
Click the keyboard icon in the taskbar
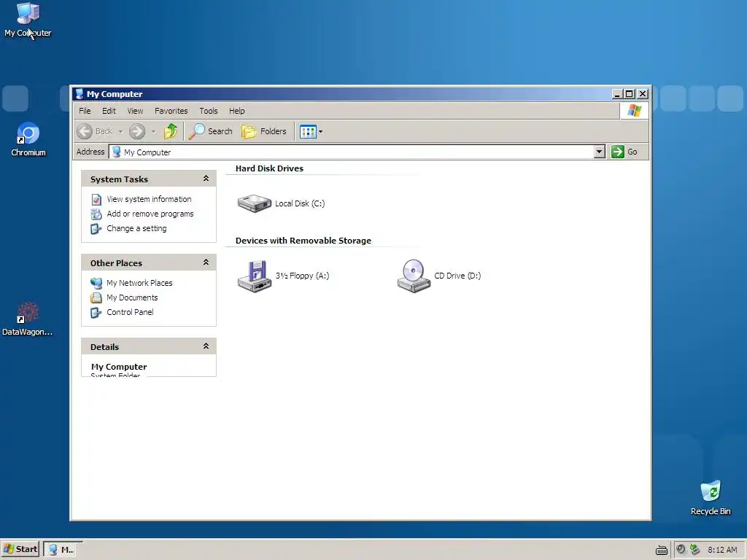(x=661, y=550)
